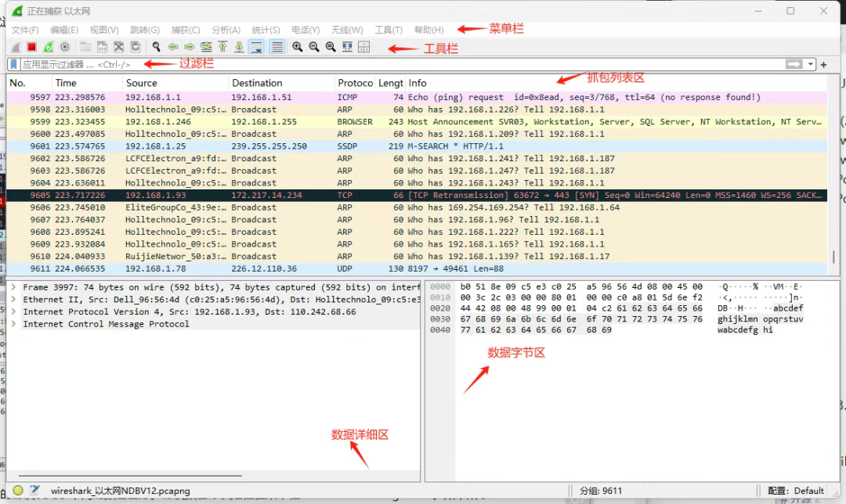The width and height of the screenshot is (846, 504).
Task: Open the 分析(A) menu
Action: pyautogui.click(x=226, y=30)
